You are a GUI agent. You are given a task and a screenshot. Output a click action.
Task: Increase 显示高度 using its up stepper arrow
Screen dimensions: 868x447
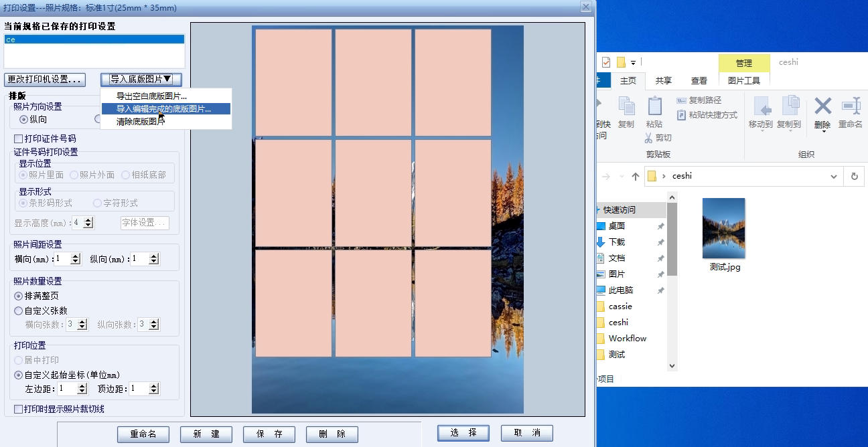[88, 219]
